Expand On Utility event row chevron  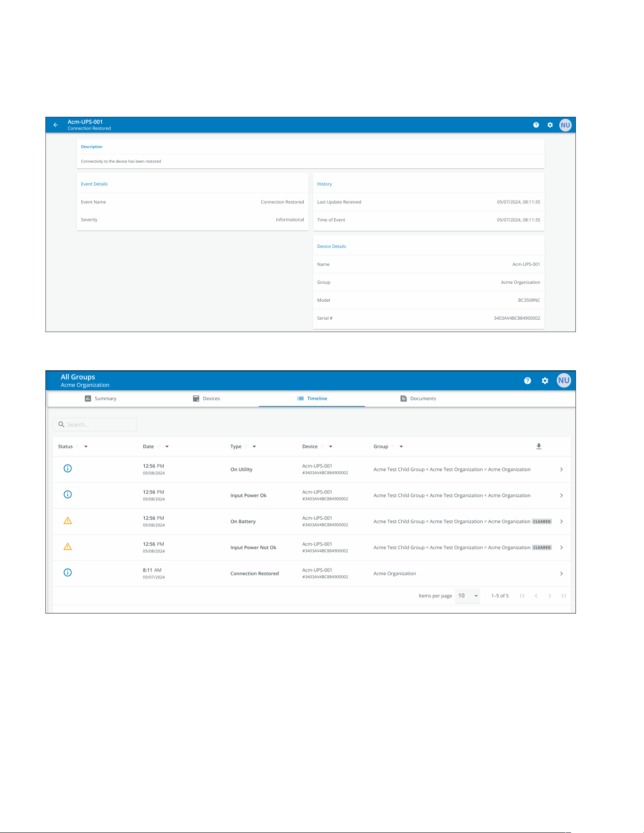562,469
